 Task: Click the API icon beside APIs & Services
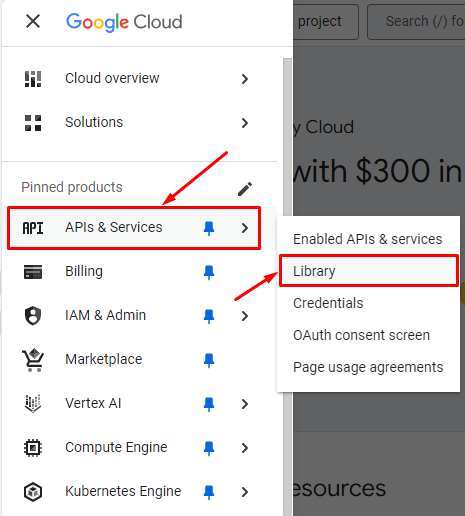(33, 228)
